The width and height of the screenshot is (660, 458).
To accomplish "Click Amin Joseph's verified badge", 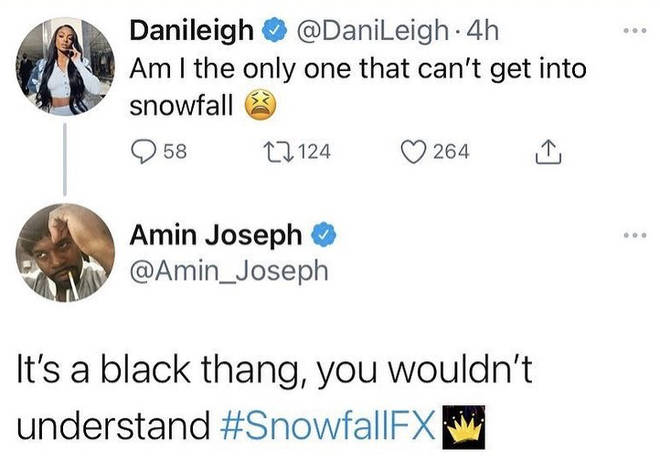I will pos(323,234).
